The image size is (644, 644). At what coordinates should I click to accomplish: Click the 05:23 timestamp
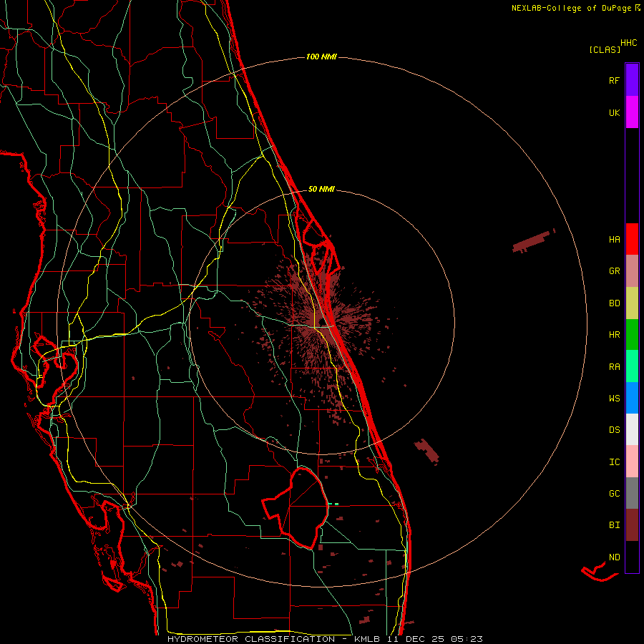[466, 639]
